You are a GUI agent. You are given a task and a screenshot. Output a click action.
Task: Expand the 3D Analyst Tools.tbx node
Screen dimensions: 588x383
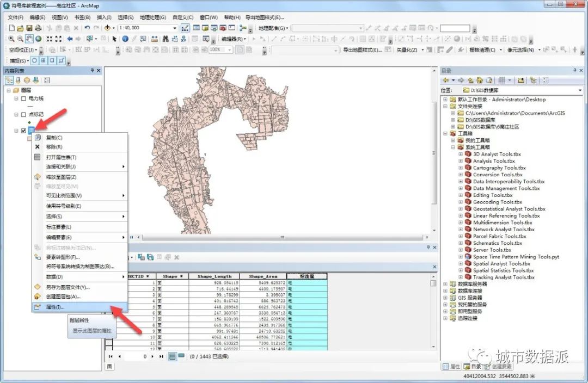pyautogui.click(x=461, y=154)
